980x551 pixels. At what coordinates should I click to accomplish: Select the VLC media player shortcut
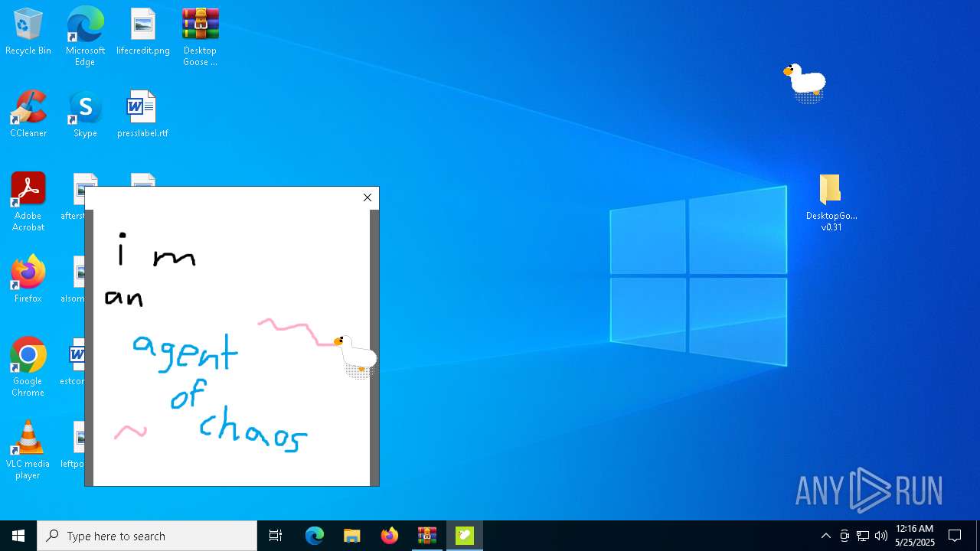pyautogui.click(x=28, y=450)
